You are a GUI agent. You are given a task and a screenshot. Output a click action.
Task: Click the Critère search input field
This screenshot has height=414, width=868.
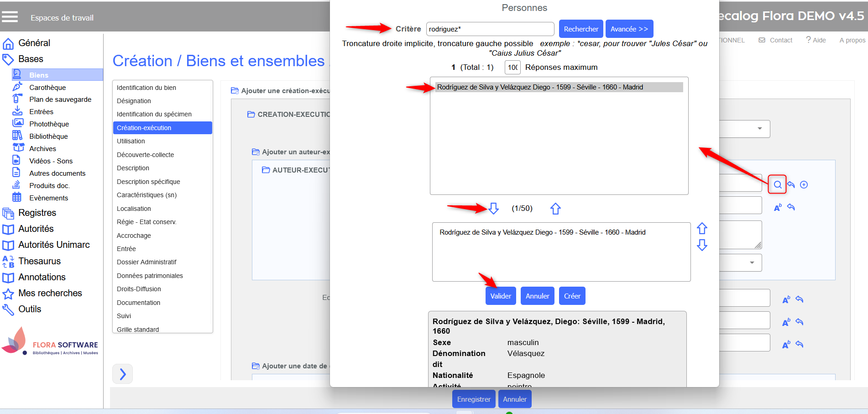tap(490, 29)
